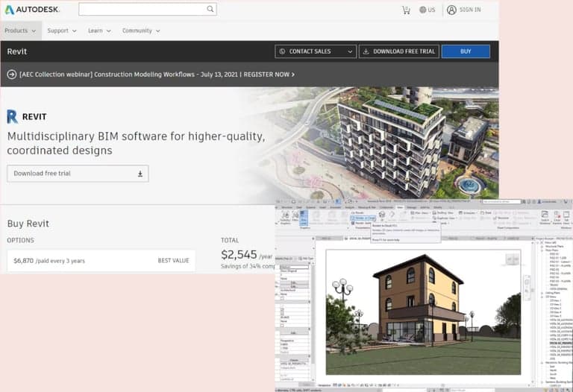The image size is (573, 392).
Task: Click the circled arrow beside the webinar banner
Action: pyautogui.click(x=12, y=75)
